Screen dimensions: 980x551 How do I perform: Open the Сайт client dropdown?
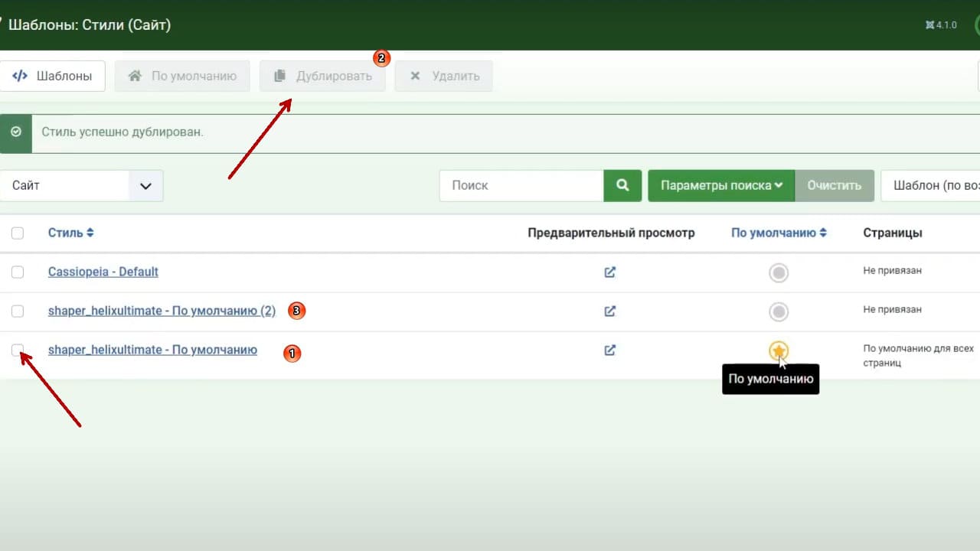(x=81, y=185)
